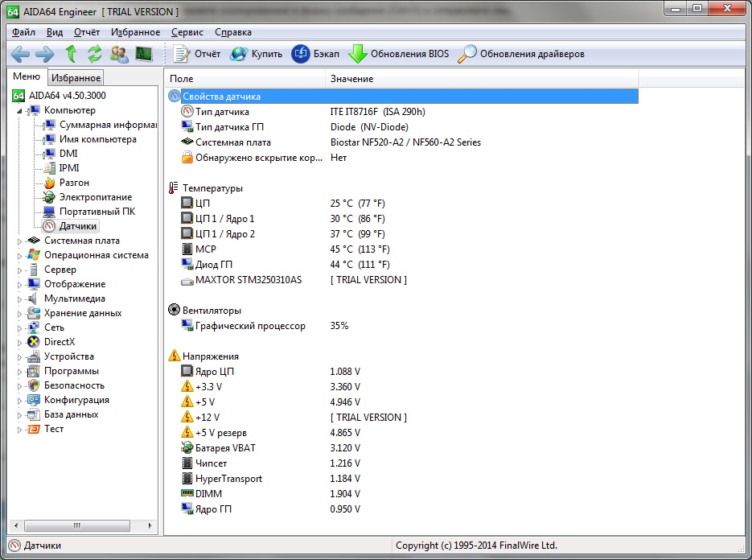The image size is (752, 560).
Task: Go up one level with green arrow
Action: pyautogui.click(x=71, y=54)
